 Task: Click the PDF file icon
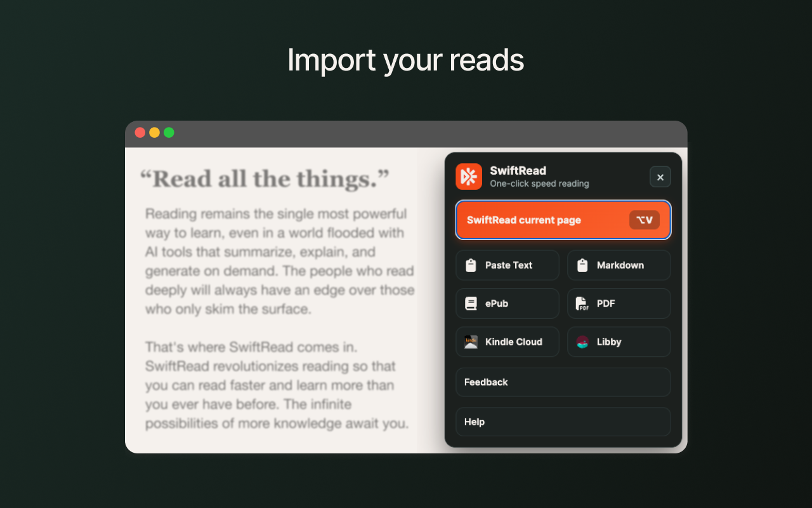click(582, 304)
